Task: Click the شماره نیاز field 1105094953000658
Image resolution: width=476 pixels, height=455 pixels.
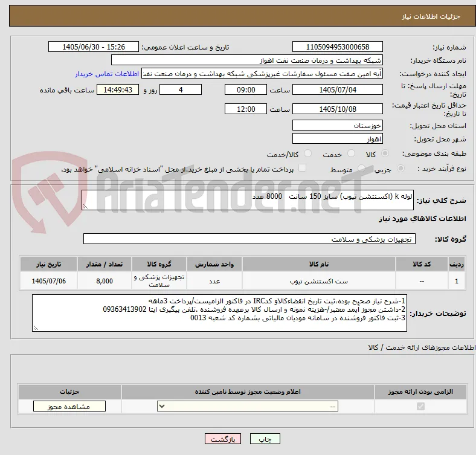Action: pos(337,47)
